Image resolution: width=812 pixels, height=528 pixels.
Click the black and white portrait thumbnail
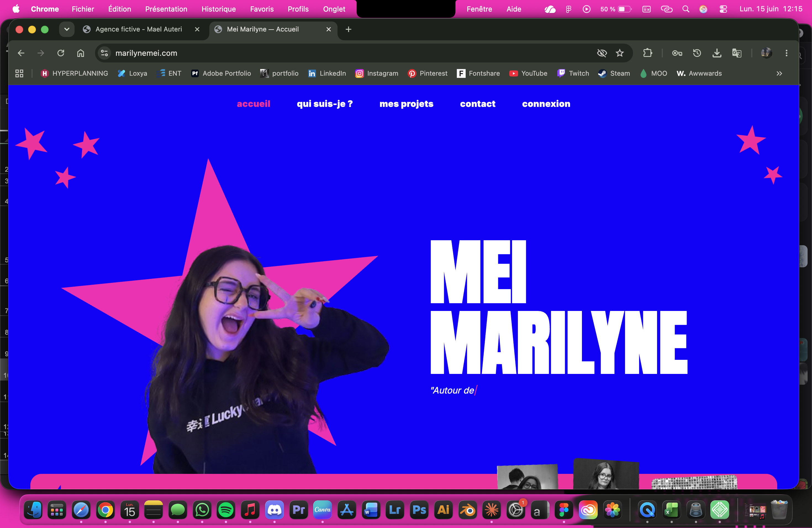pyautogui.click(x=606, y=474)
